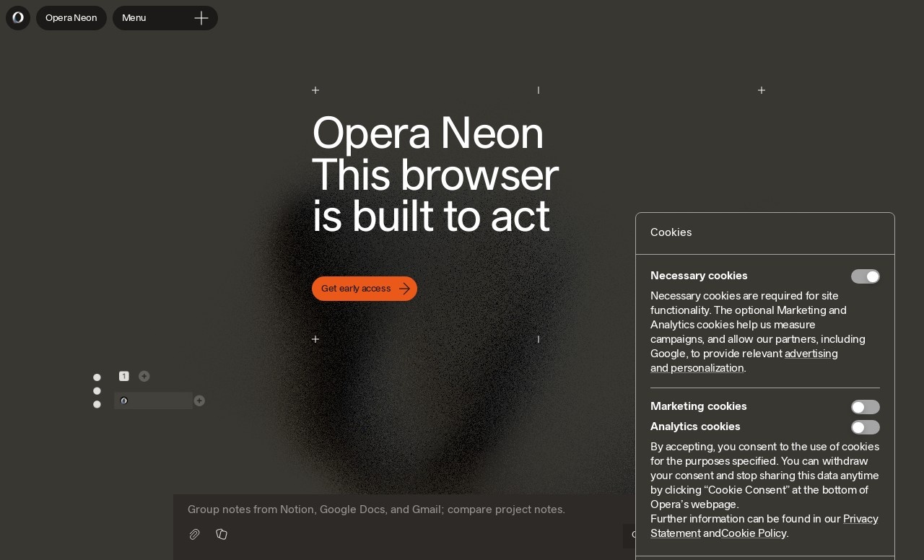Screen dimensions: 924x560
Task: Click the Cookies panel heading
Action: [x=671, y=232]
